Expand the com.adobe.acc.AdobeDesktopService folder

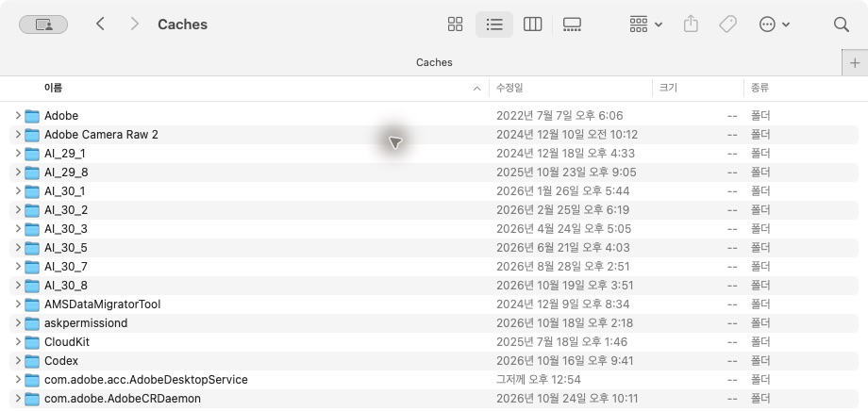click(x=18, y=380)
